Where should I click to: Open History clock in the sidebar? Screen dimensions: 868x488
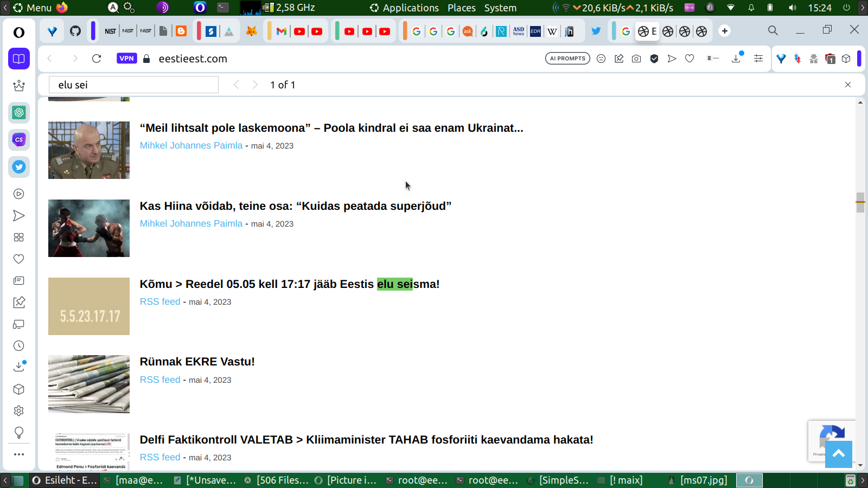coord(19,346)
